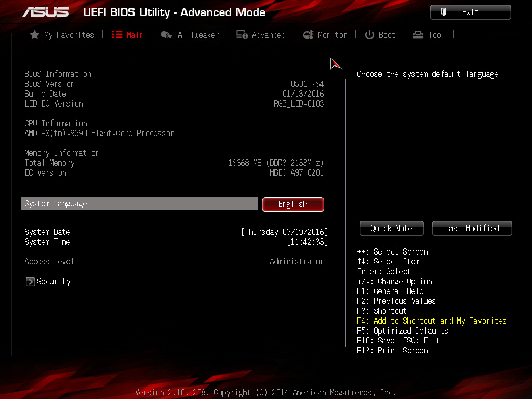The width and height of the screenshot is (532, 399).
Task: Switch to the Main tab
Action: point(128,35)
